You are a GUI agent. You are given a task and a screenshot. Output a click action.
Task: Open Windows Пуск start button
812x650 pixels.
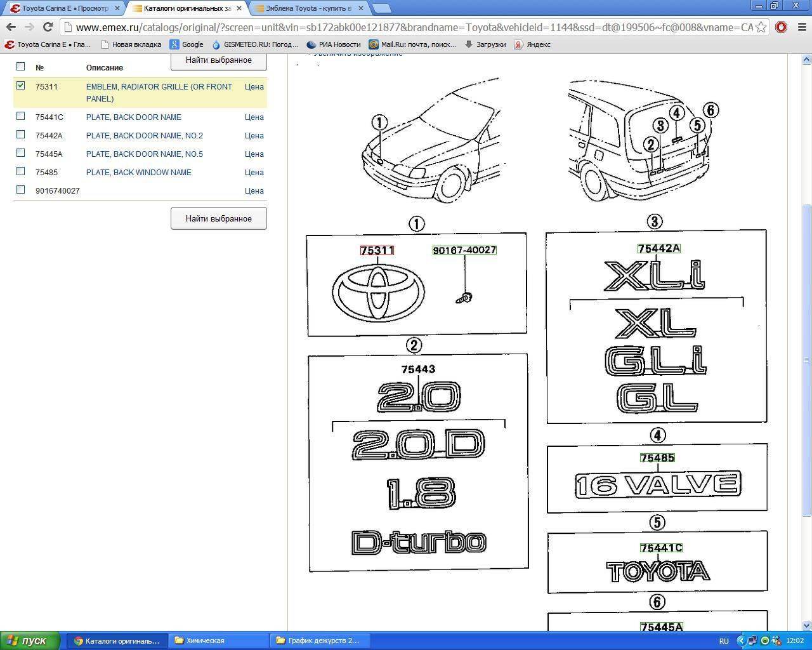click(30, 640)
